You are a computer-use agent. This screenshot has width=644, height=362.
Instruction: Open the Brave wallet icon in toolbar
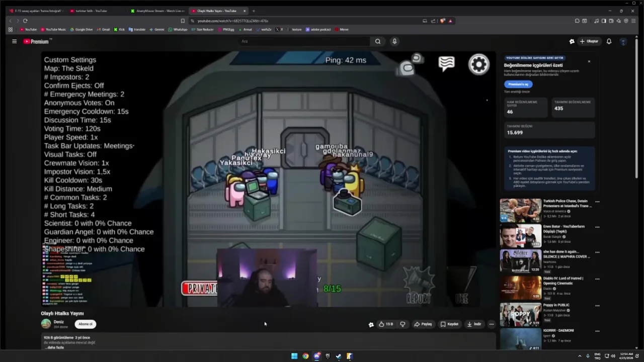pos(611,21)
